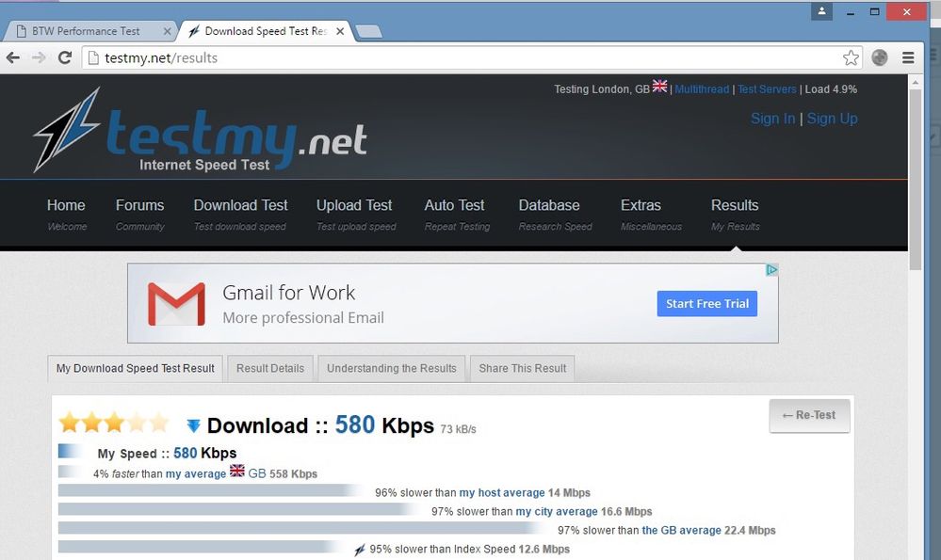Click the page vertical scrollbar thumb
This screenshot has width=941, height=560.
click(915, 180)
